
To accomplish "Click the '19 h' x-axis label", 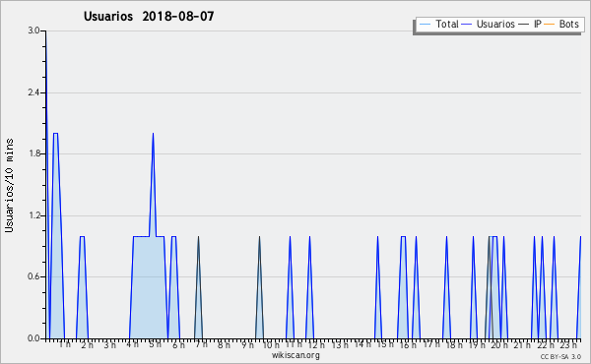I will [477, 344].
